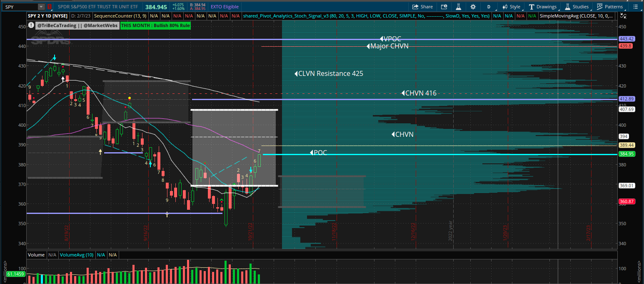Viewport: 644px width, 284px height.
Task: Click the red alert icon beside symbol
Action: point(50,7)
